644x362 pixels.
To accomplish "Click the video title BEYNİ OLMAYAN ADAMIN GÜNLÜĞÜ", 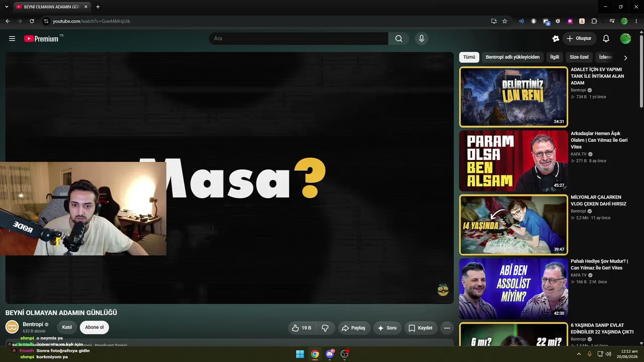I will (x=61, y=313).
